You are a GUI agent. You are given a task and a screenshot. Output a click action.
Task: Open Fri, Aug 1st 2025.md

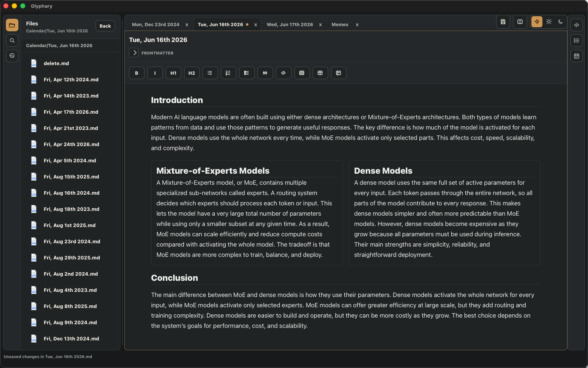[71, 225]
